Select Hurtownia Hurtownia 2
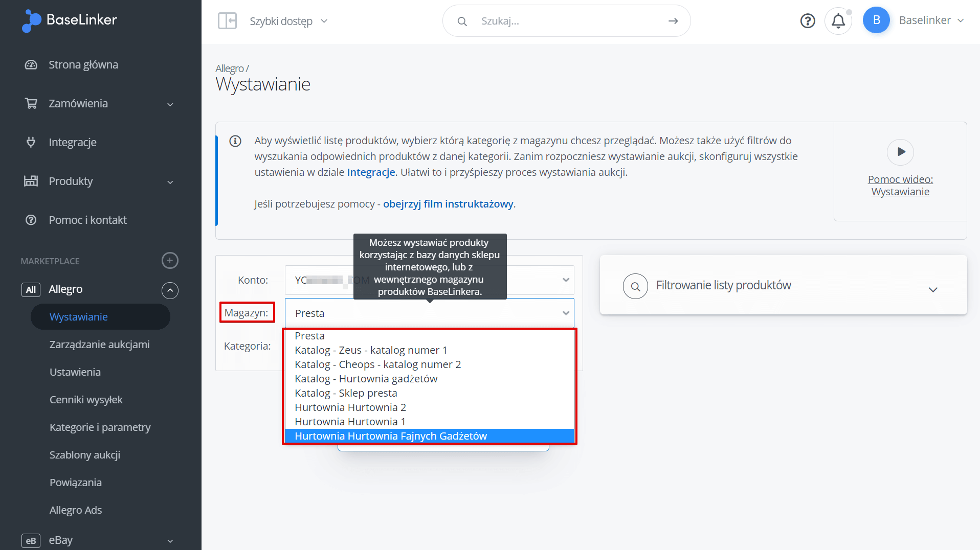Image resolution: width=980 pixels, height=550 pixels. click(429, 407)
